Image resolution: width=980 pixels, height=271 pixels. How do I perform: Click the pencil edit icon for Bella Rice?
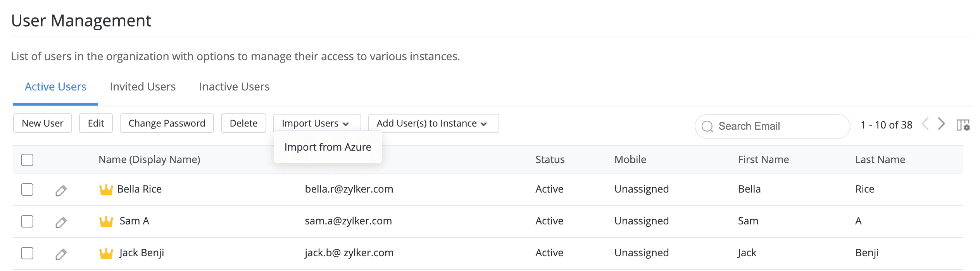pos(61,190)
